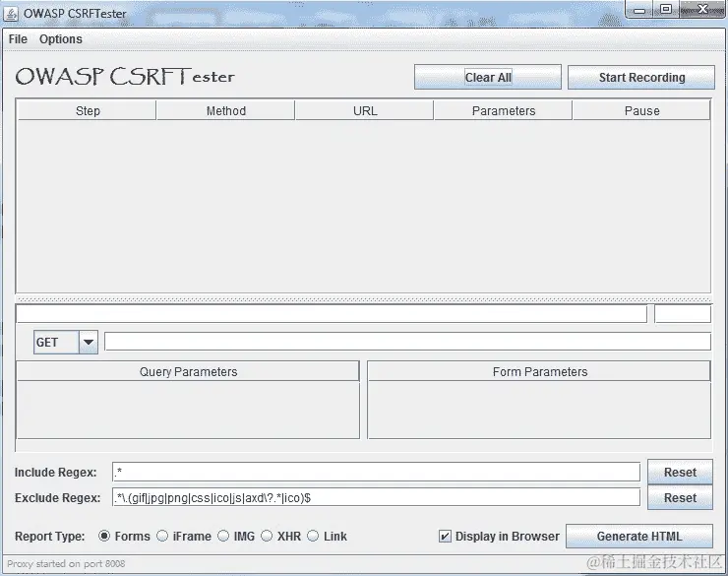
Task: Click the Clear All button
Action: 488,77
